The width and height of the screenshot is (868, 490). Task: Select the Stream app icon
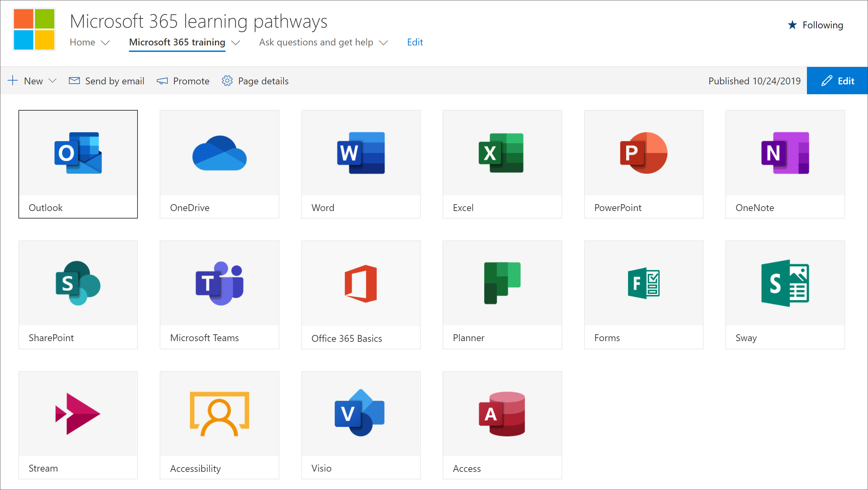78,414
